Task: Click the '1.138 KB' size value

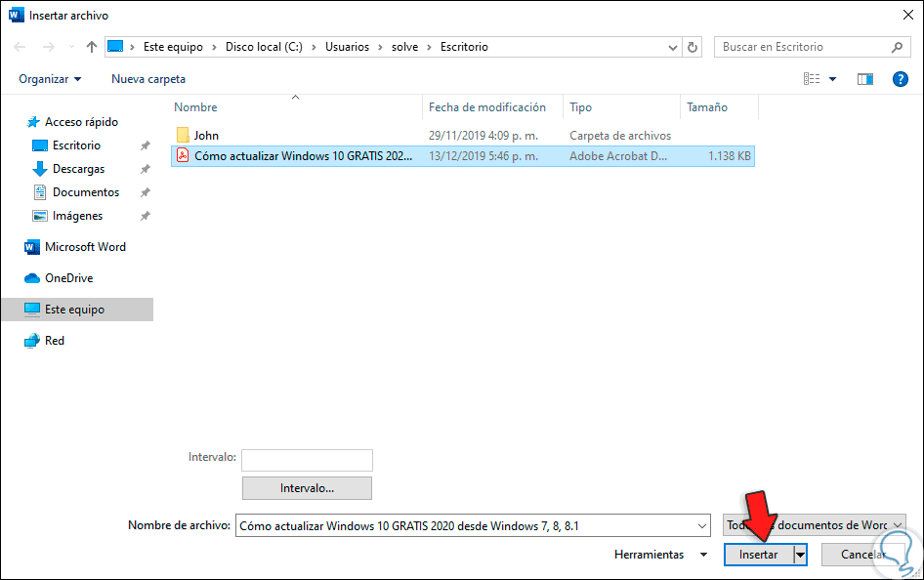Action: tap(730, 156)
